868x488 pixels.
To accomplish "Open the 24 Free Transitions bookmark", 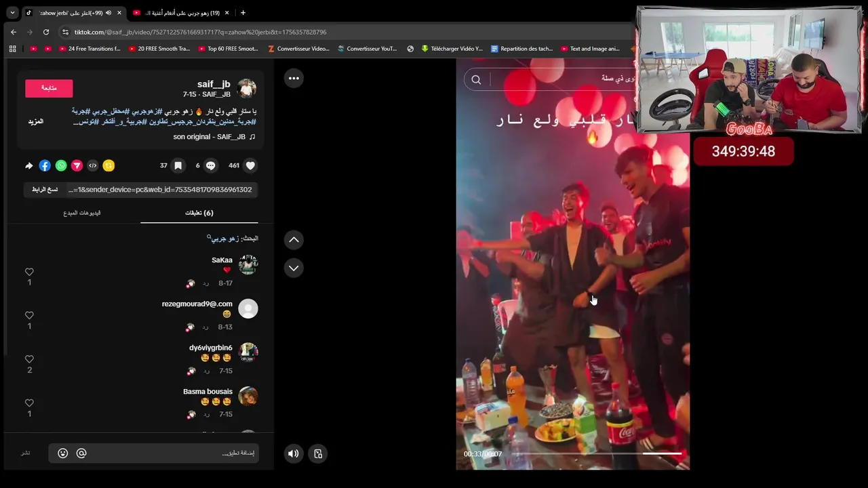I will pos(90,49).
